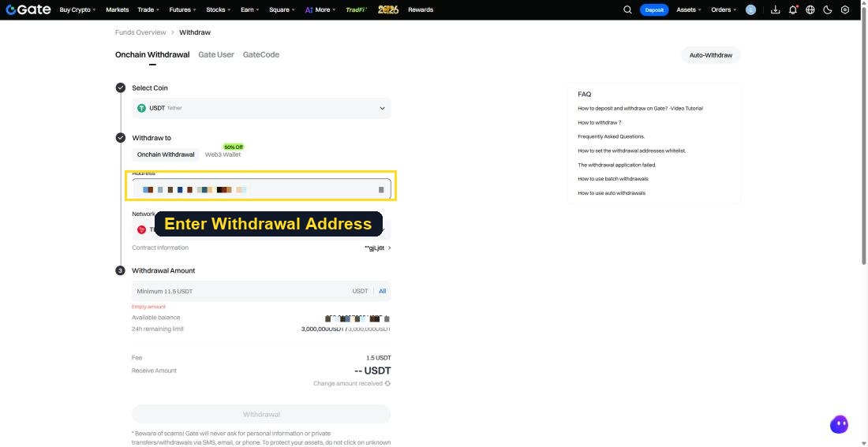Switch to the GateCode tab
Screen dimensions: 868x447
[260, 54]
